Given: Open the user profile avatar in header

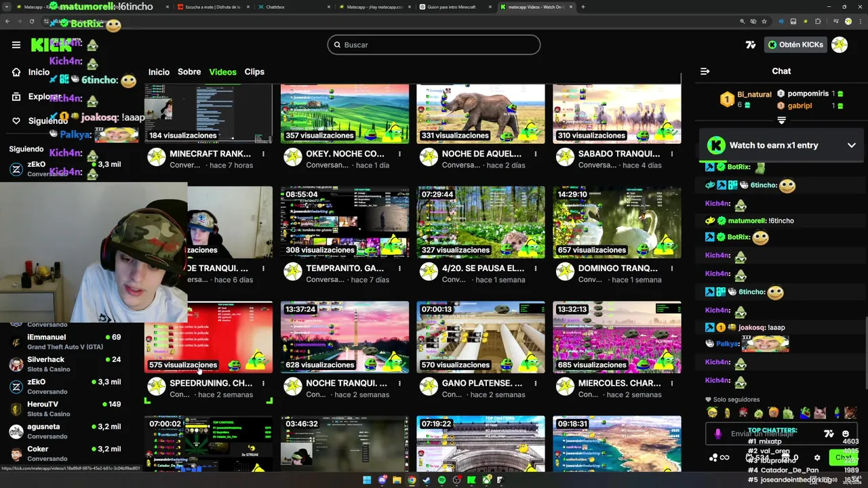Looking at the screenshot, I should coord(840,45).
